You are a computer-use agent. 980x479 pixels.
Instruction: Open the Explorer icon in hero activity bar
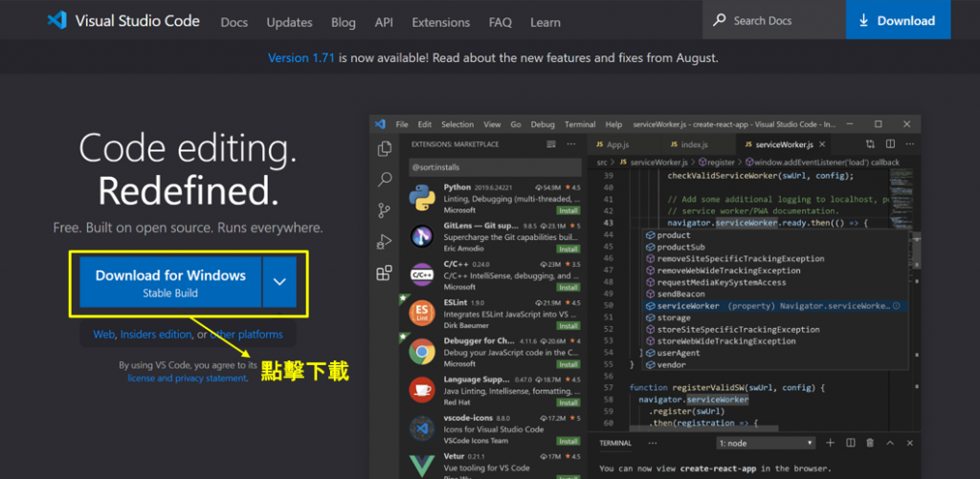(385, 148)
